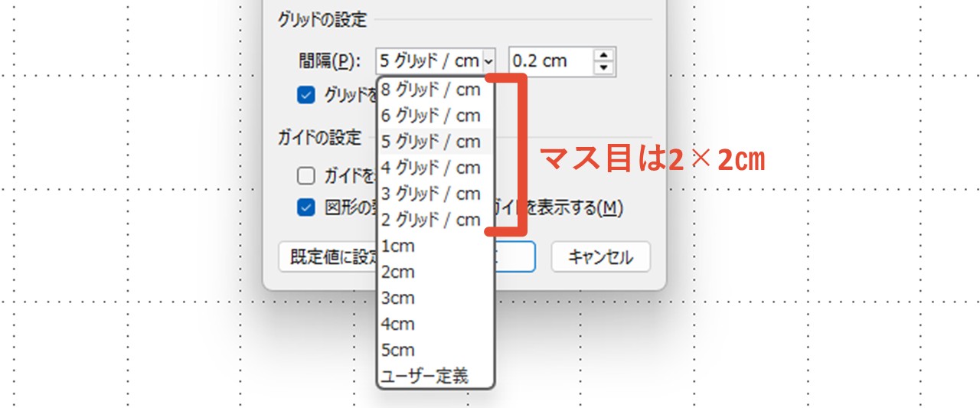Select 4 グリッド / cm in the list
This screenshot has height=408, width=980.
tap(435, 168)
